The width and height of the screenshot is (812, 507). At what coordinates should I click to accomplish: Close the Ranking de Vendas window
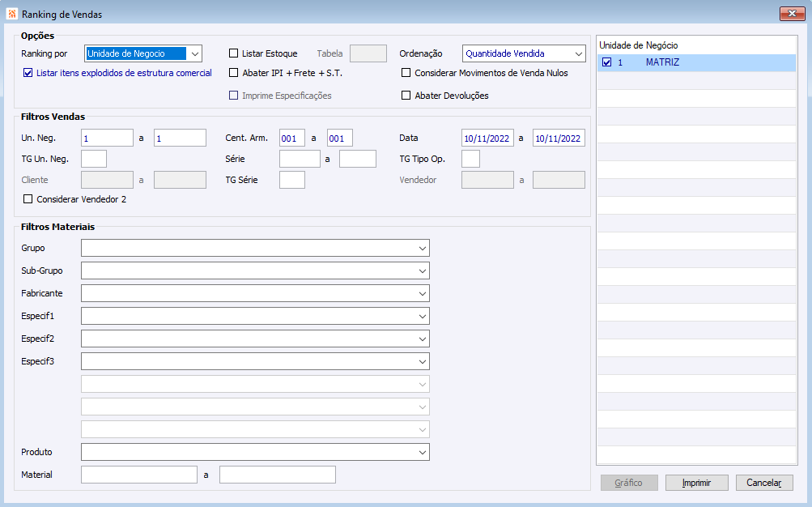pos(792,14)
